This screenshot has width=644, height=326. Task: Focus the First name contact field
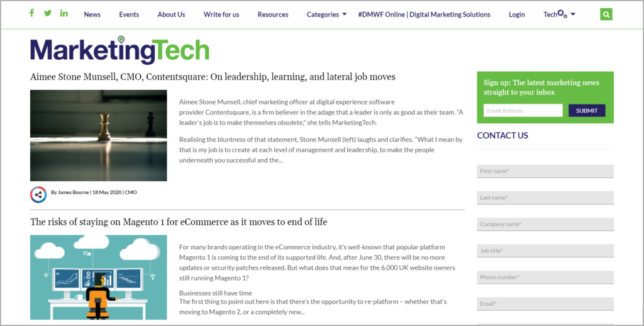click(x=545, y=171)
